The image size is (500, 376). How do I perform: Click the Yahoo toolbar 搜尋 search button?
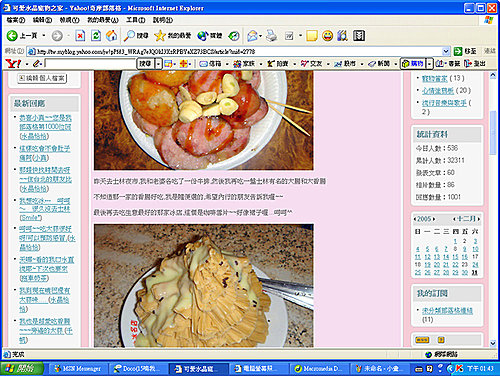tap(145, 63)
